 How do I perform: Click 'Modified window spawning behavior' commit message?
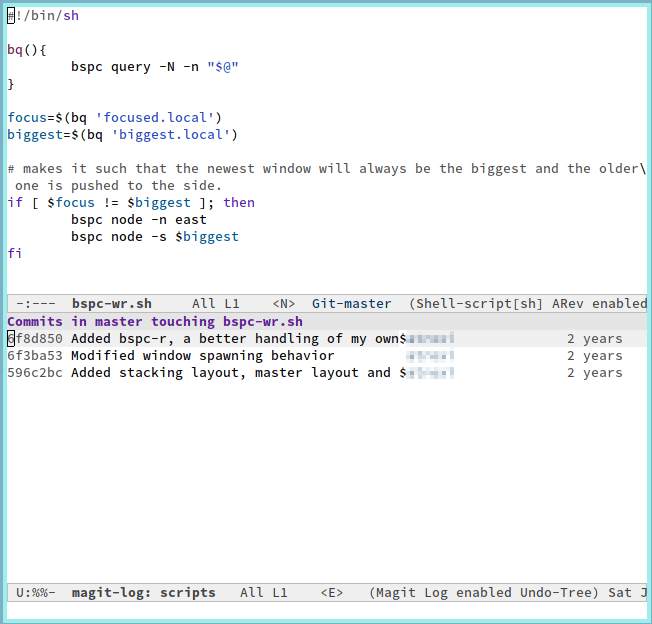click(203, 356)
